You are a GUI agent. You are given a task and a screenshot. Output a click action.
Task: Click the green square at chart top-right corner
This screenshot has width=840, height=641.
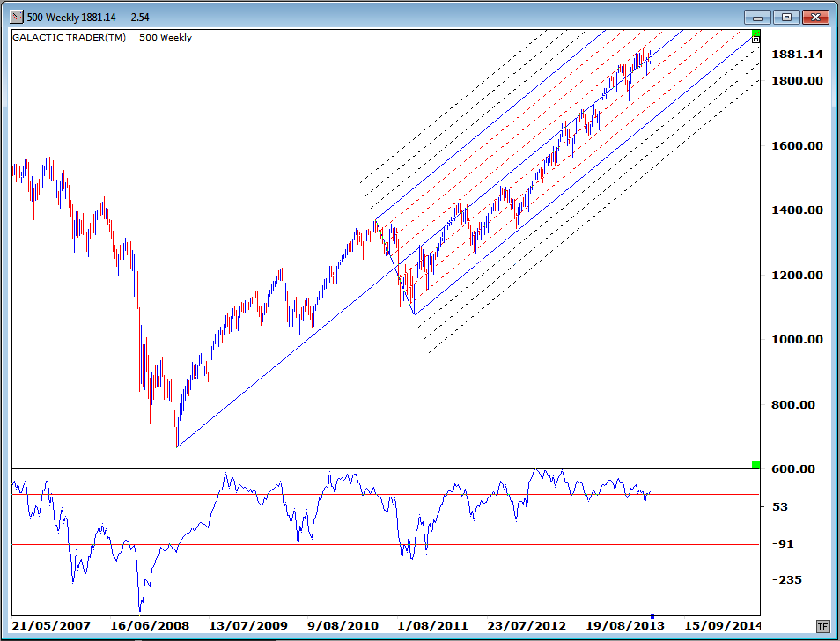pyautogui.click(x=755, y=33)
